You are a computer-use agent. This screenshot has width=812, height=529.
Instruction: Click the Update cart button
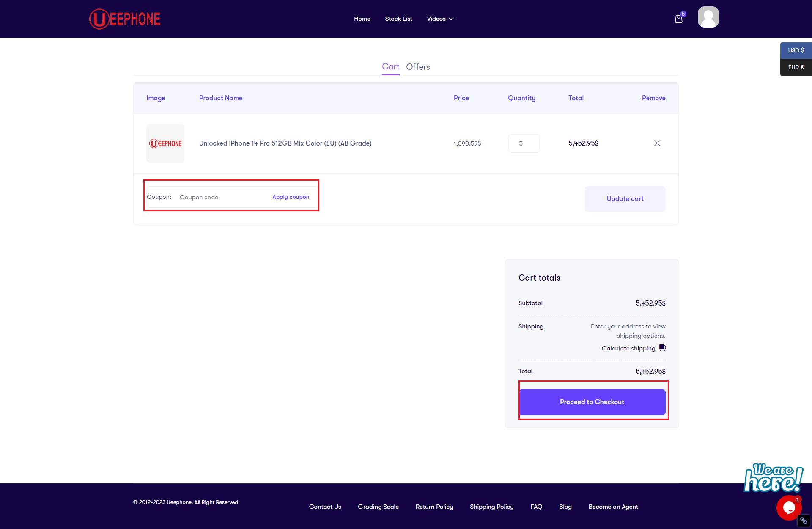(x=625, y=199)
